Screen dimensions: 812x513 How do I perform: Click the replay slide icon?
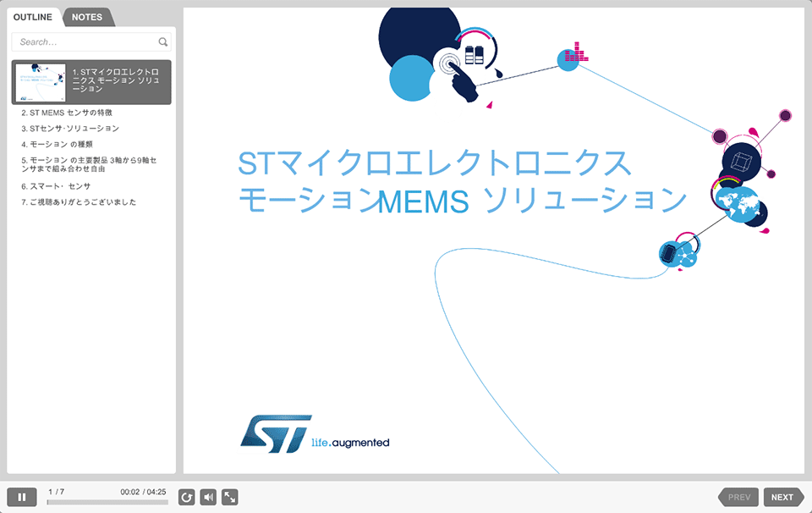click(x=186, y=497)
